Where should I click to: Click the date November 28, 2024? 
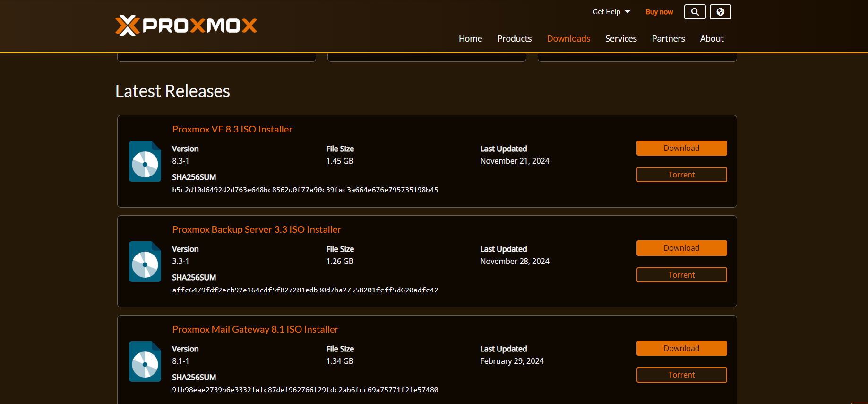(515, 261)
